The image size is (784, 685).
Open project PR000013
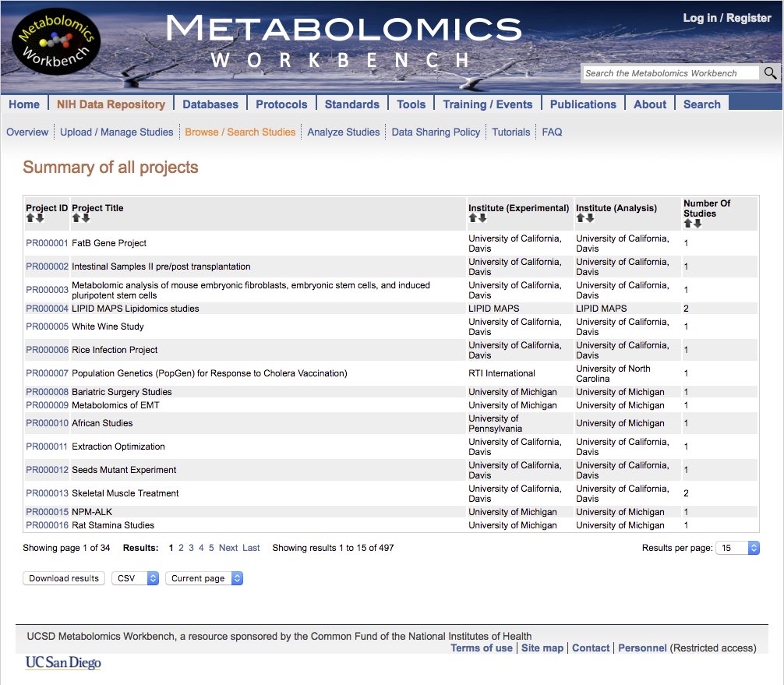click(x=47, y=493)
